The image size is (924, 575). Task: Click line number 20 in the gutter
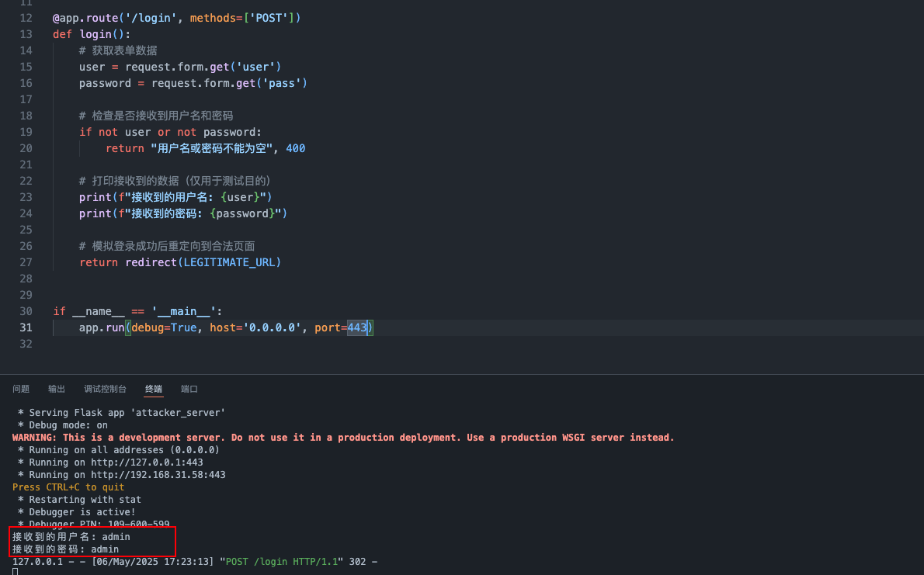(26, 148)
